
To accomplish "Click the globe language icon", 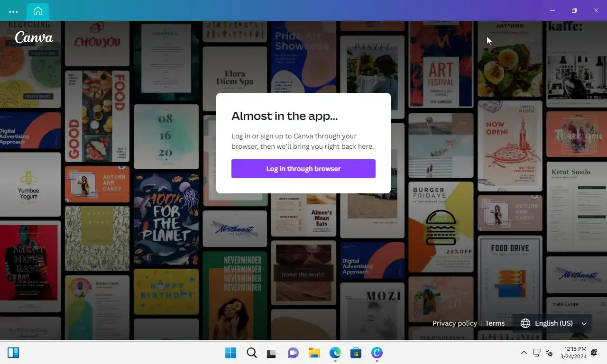I will pos(525,323).
